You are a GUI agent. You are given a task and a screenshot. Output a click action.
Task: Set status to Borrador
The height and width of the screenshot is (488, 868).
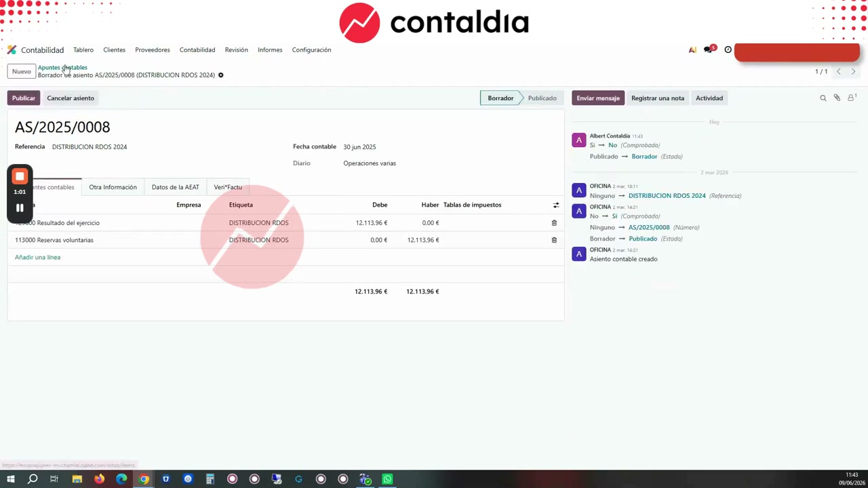coord(500,98)
